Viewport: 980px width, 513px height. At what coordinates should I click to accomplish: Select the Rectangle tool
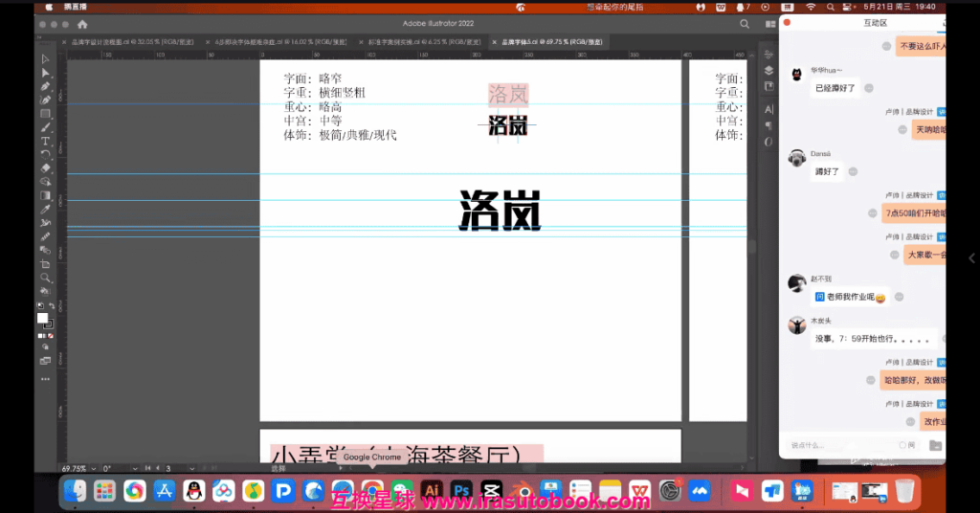pos(45,114)
